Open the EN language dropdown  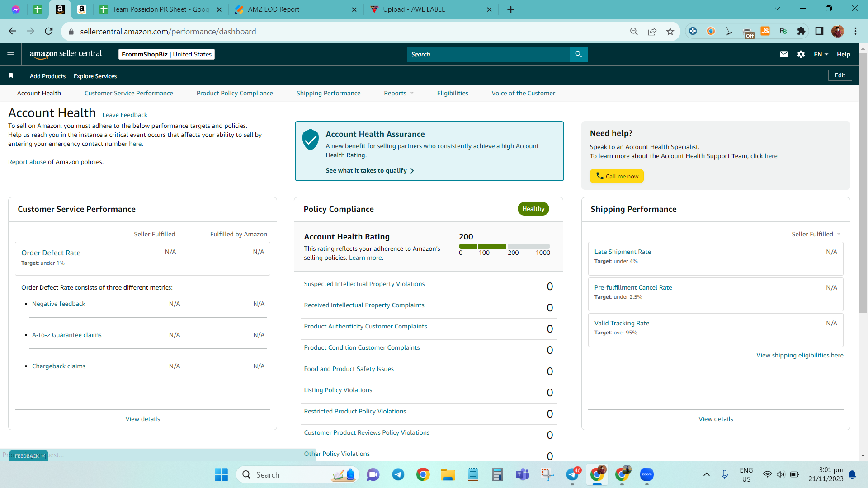pos(821,54)
